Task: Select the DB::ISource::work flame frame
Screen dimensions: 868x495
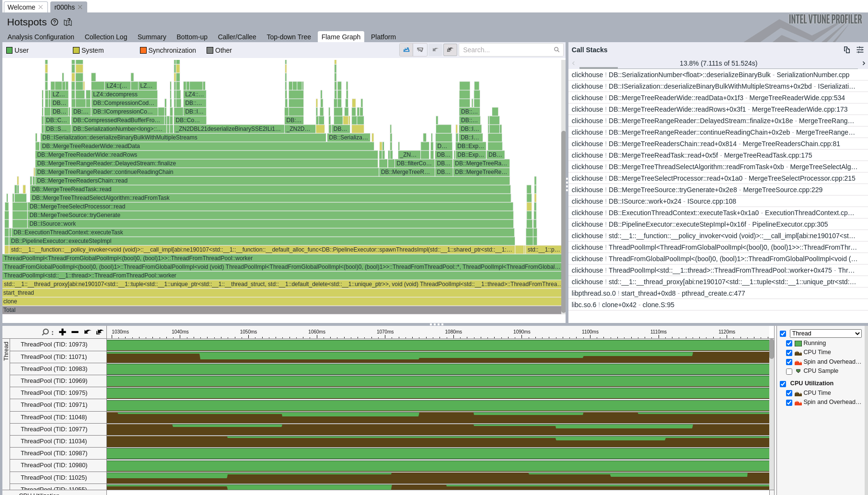Action: pos(270,224)
